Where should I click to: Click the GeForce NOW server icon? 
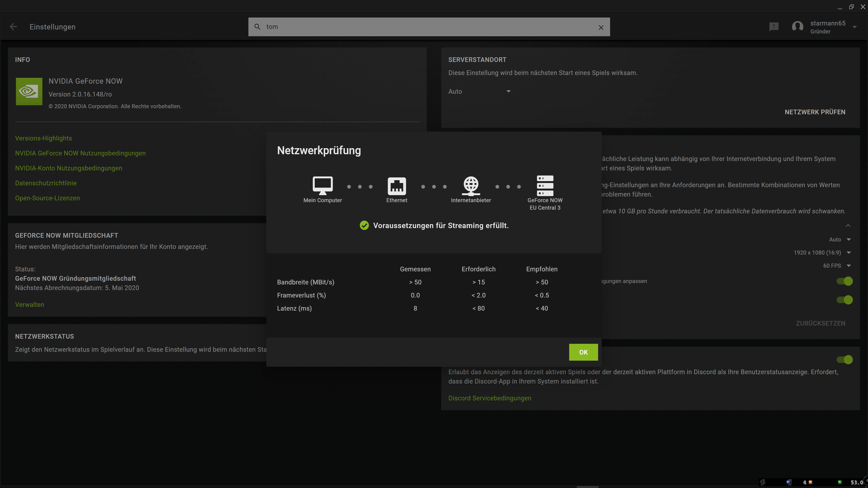point(545,185)
